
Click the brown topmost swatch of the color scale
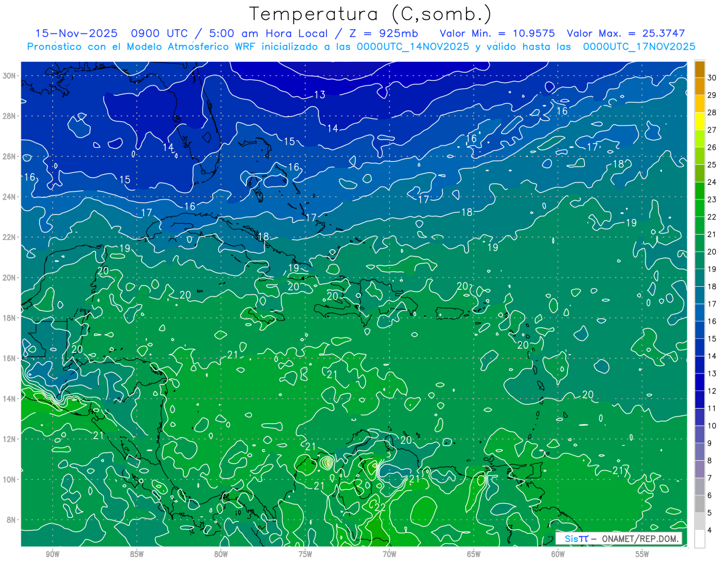[x=699, y=69]
